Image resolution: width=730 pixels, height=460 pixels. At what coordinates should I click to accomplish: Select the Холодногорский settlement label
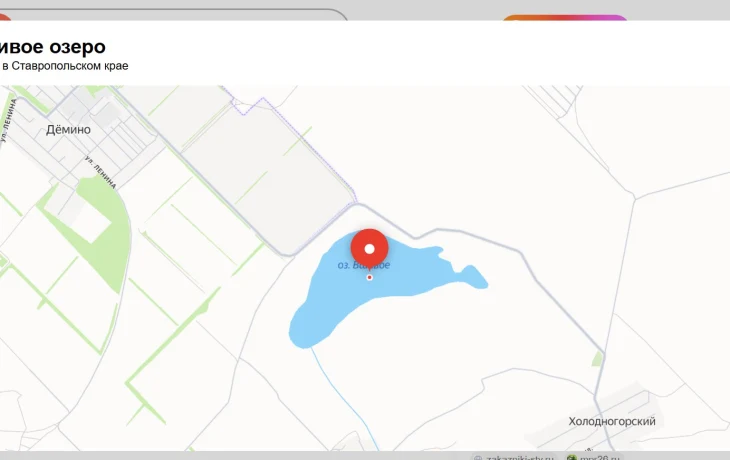click(x=611, y=422)
